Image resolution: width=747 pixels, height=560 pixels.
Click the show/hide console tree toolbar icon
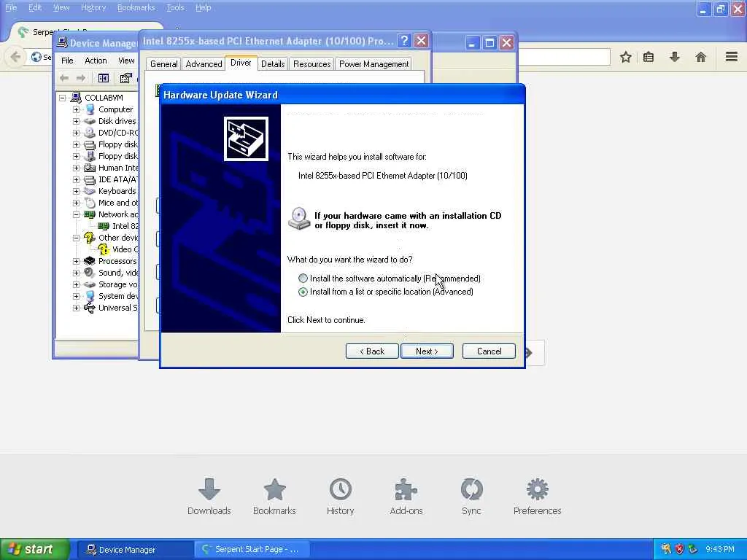click(104, 78)
